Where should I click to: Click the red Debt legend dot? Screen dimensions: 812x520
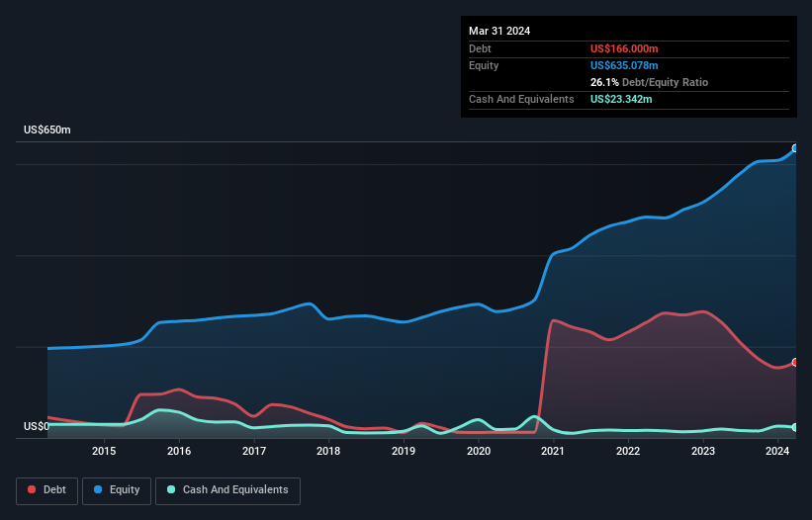(x=32, y=489)
